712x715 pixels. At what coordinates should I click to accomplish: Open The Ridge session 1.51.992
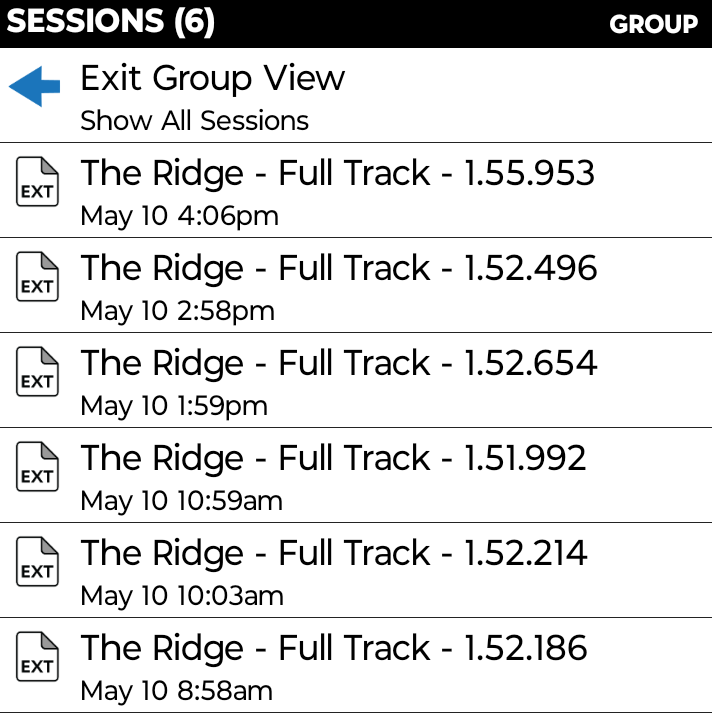356,475
